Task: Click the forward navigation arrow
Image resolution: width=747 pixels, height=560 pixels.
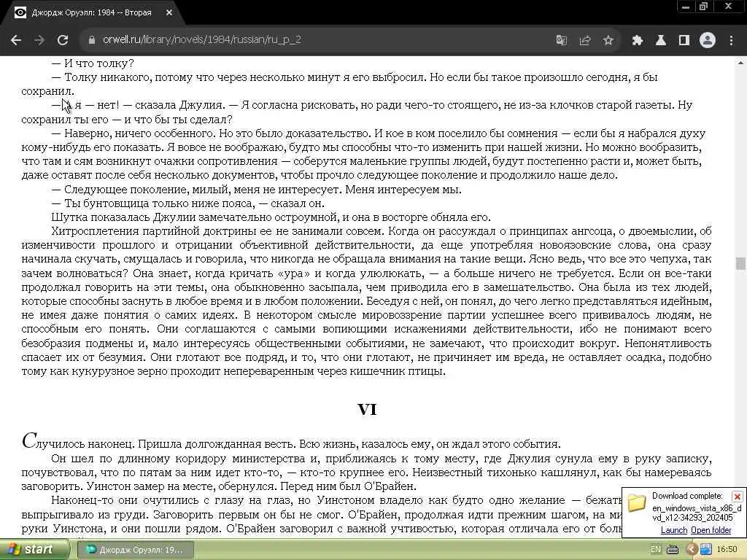Action: 39,40
